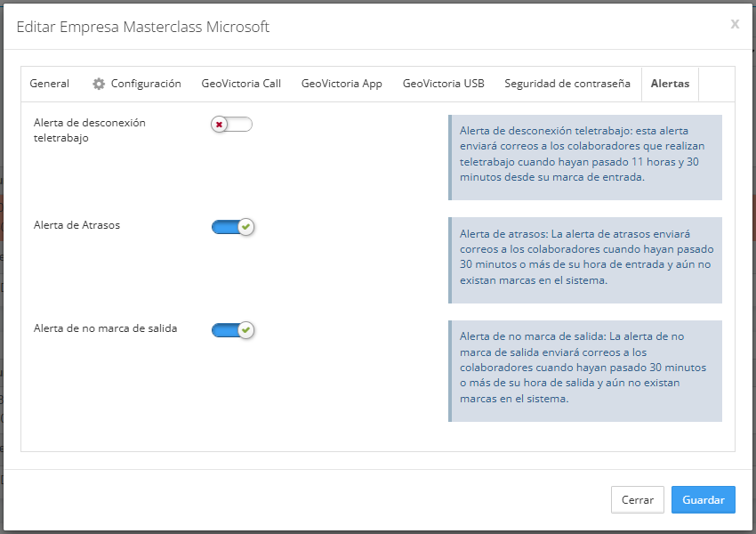
Task: Disable the Alerta de Atrasos switch
Action: (232, 227)
